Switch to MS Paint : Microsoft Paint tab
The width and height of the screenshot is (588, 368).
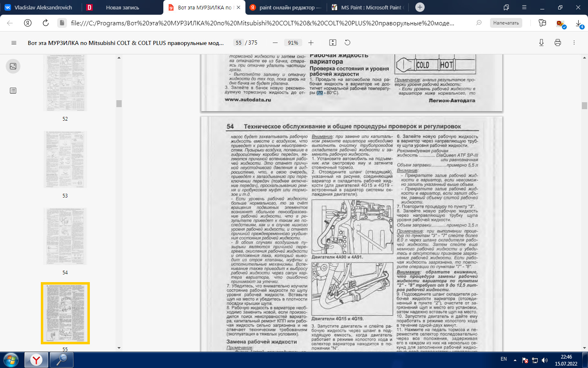(368, 7)
